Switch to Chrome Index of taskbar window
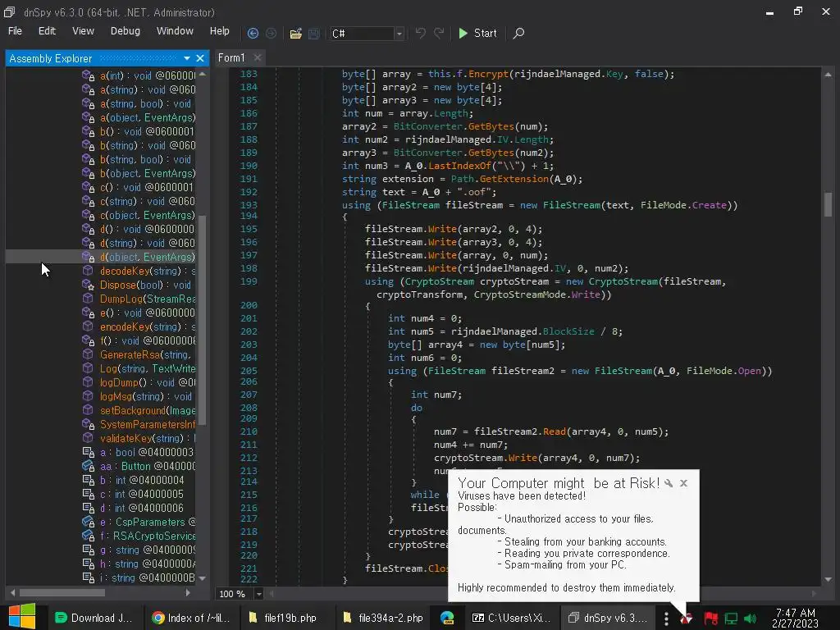This screenshot has height=630, width=840. (x=190, y=618)
